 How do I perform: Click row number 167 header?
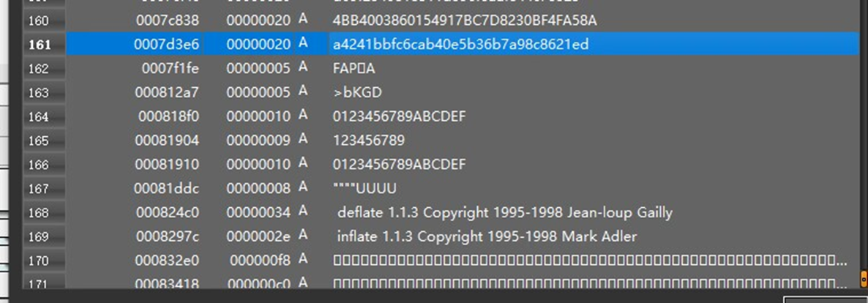click(x=39, y=189)
